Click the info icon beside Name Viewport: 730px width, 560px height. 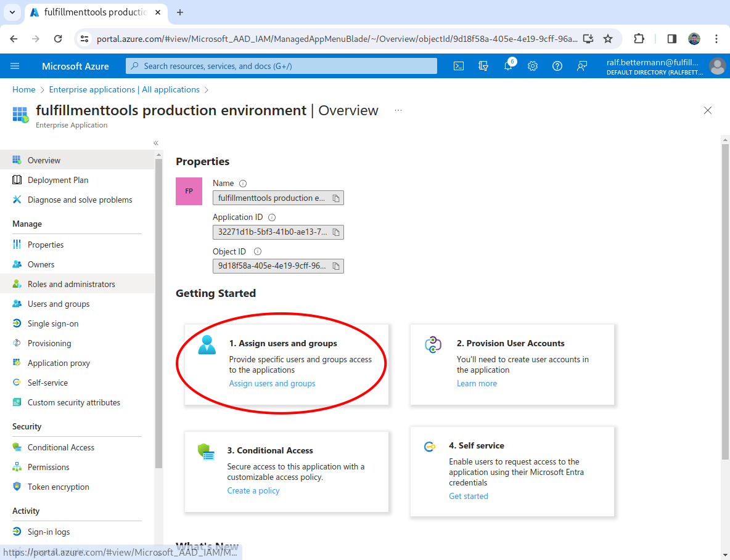243,184
